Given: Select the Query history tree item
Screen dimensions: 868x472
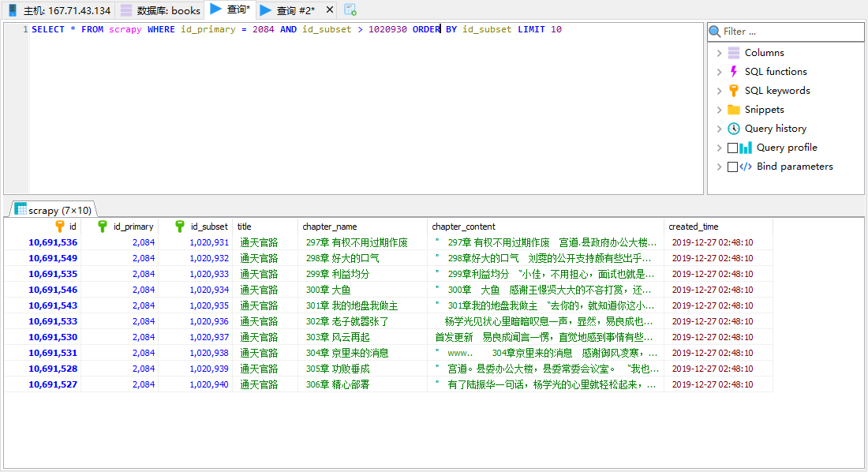Looking at the screenshot, I should coord(776,129).
